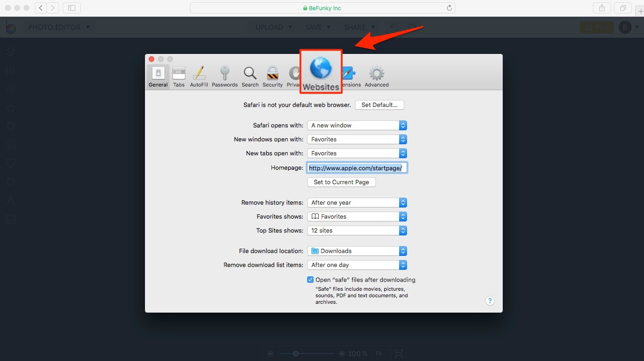Screen dimensions: 644x361
Task: Open the File download location dropdown
Action: tap(357, 251)
